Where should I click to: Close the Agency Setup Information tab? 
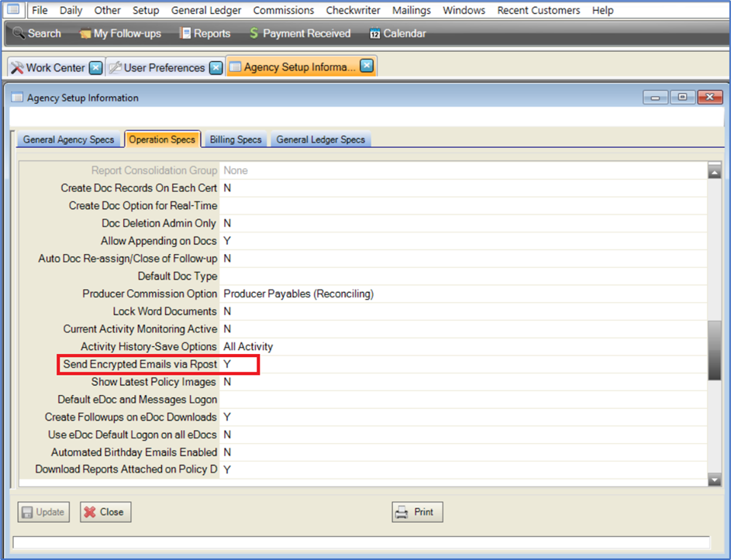(x=367, y=67)
